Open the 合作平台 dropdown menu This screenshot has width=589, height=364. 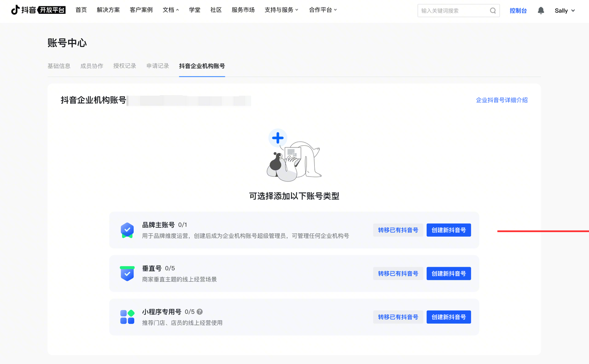pyautogui.click(x=323, y=10)
